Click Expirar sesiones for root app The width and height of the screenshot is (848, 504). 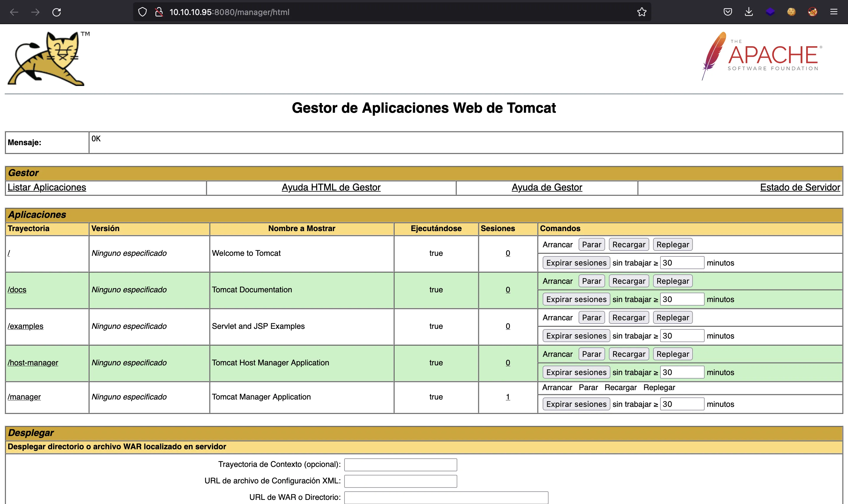tap(576, 263)
